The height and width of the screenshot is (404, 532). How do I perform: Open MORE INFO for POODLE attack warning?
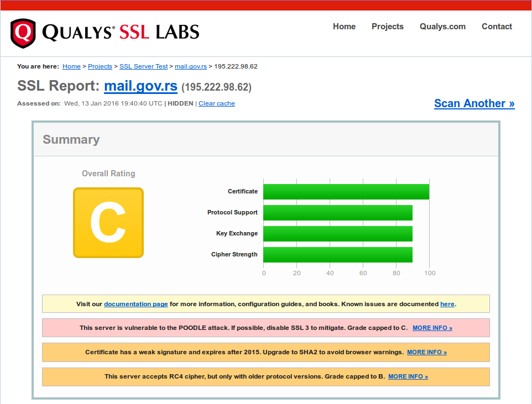point(432,328)
